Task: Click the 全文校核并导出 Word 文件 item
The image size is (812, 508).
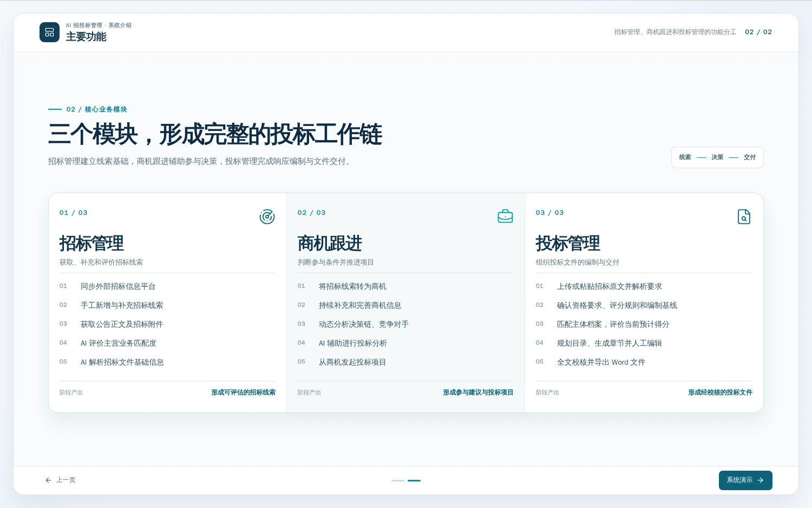Action: (601, 362)
